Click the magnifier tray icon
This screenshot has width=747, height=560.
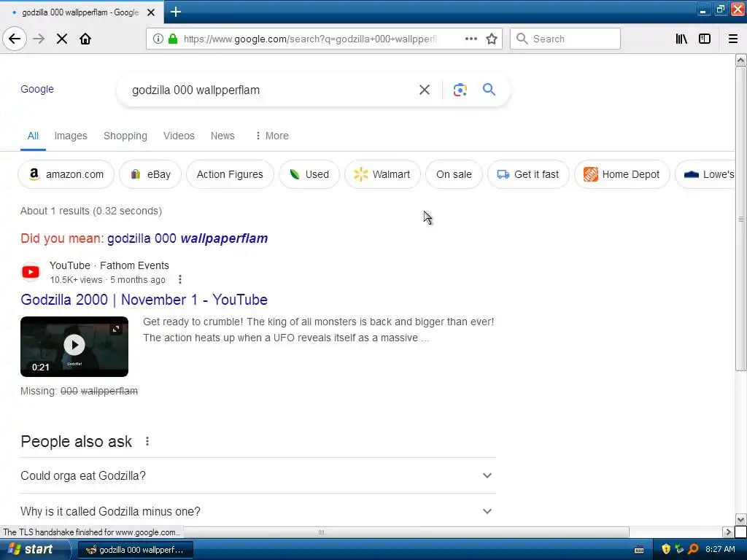tap(693, 550)
